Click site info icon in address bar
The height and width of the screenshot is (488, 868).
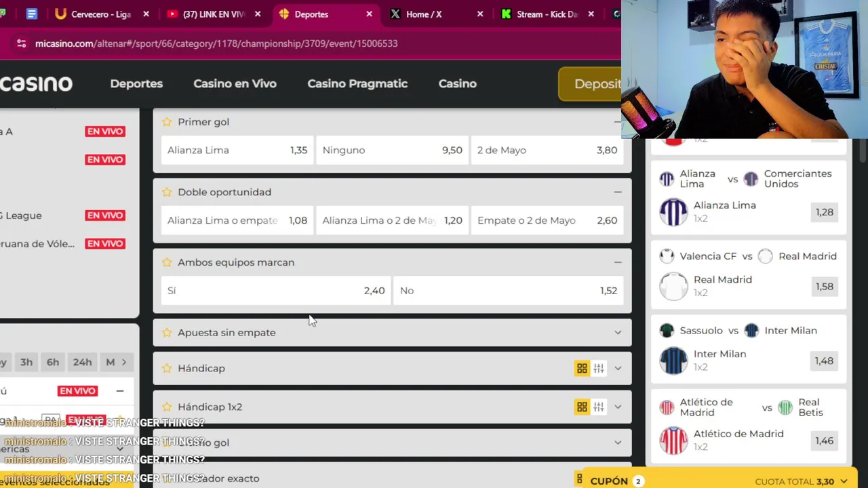[21, 43]
